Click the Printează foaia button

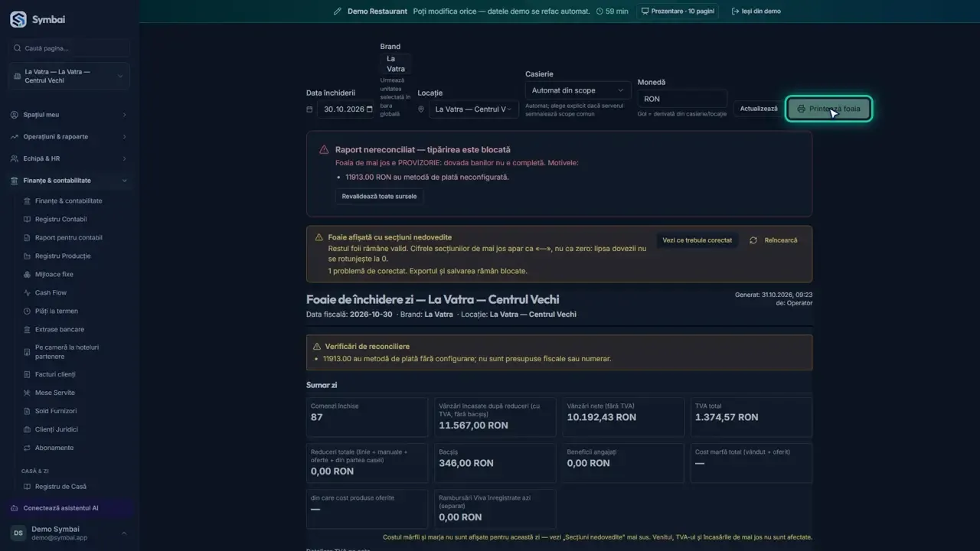click(x=828, y=109)
